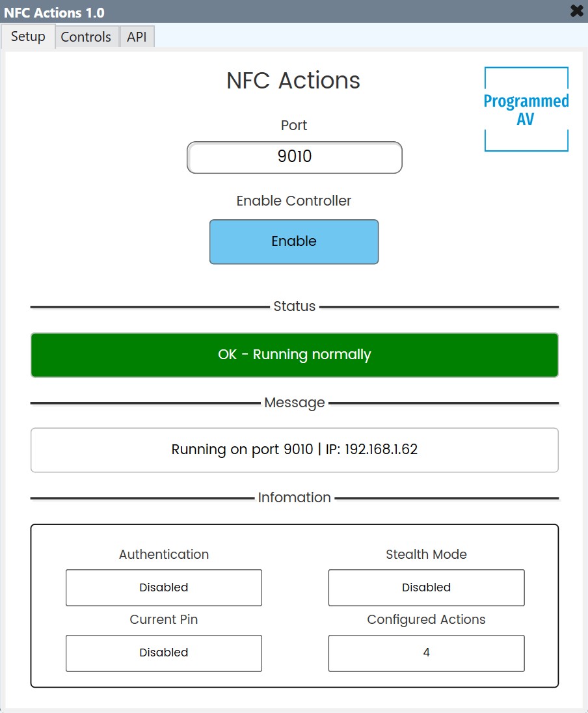Open the API tab

click(x=136, y=36)
